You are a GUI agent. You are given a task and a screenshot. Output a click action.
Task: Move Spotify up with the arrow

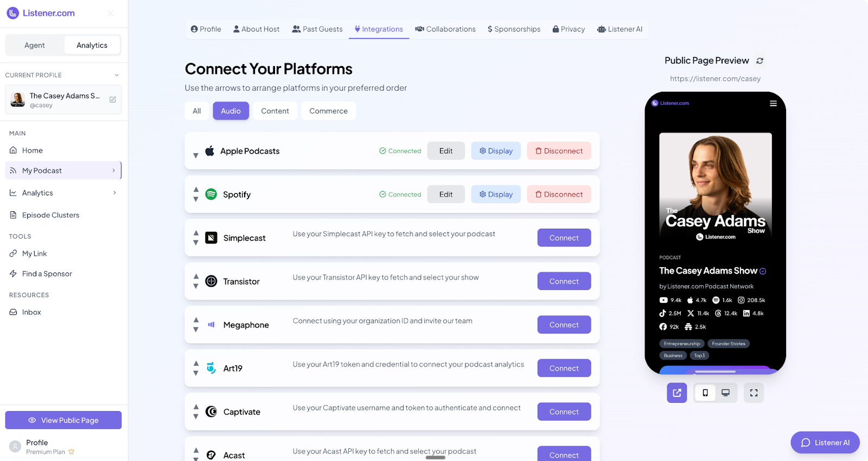pyautogui.click(x=196, y=190)
